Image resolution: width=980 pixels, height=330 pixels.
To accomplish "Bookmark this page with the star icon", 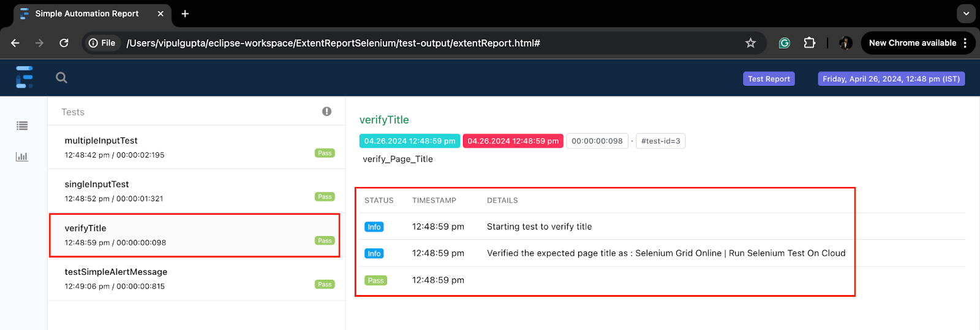I will 750,43.
